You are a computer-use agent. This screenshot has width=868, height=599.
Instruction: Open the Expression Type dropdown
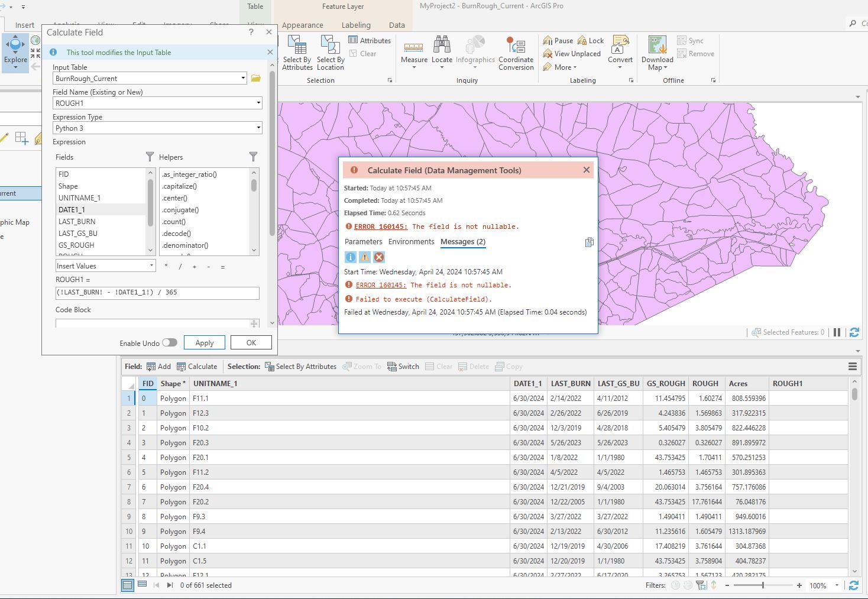click(x=258, y=128)
